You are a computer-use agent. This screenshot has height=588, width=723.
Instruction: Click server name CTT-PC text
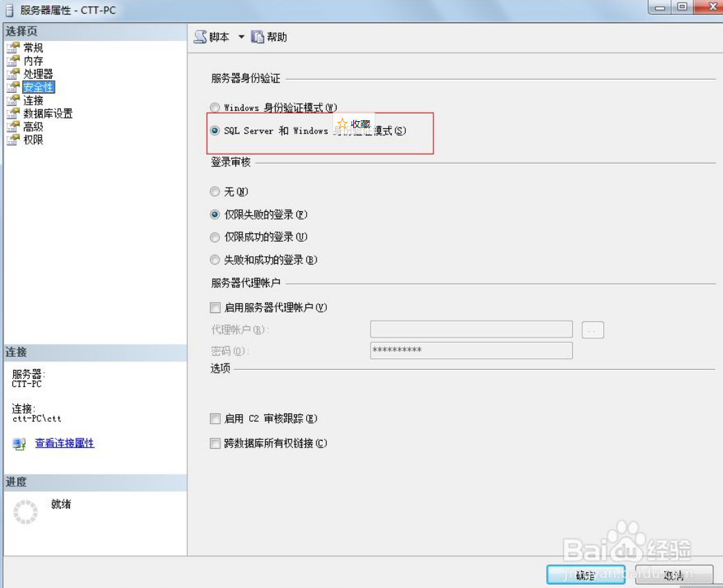pos(27,384)
